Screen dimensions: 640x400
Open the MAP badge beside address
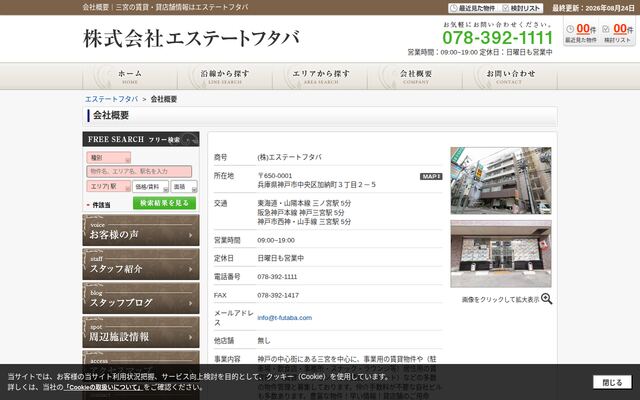(431, 176)
